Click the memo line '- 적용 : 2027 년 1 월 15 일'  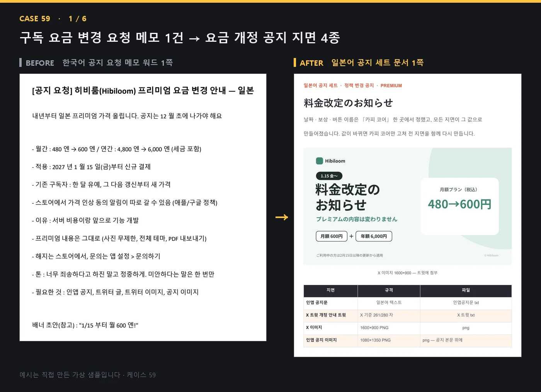[x=91, y=167]
